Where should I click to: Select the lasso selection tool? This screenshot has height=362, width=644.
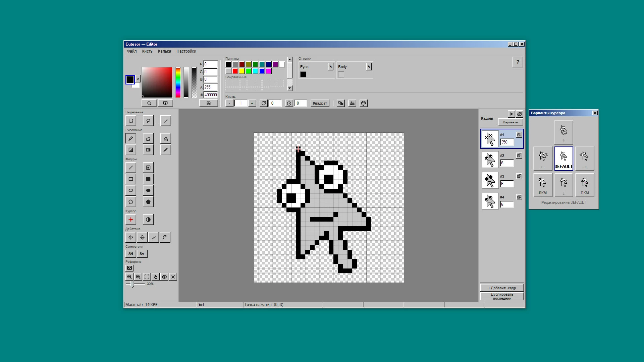pos(148,121)
